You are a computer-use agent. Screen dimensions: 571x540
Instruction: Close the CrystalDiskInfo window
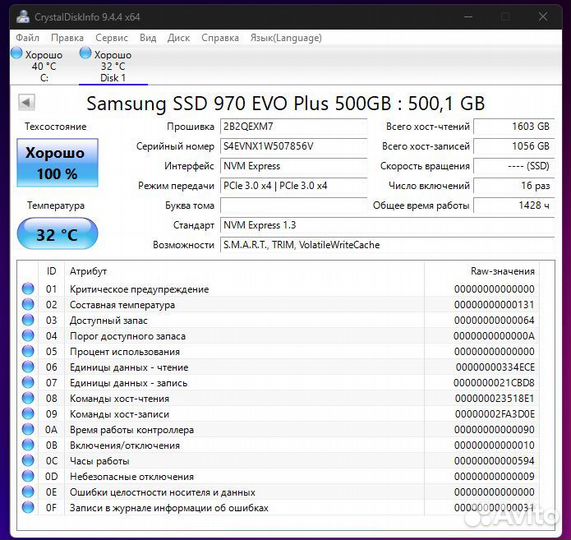543,17
